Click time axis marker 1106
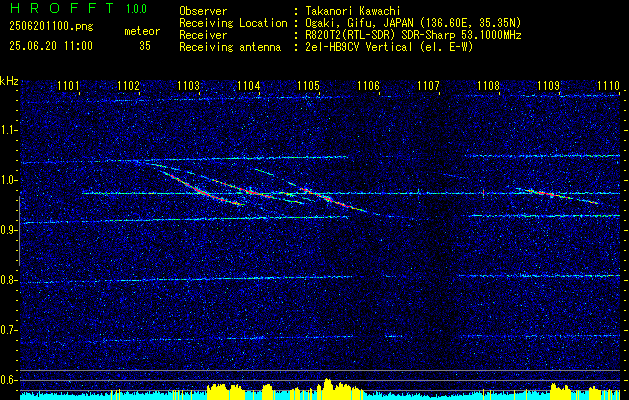Image resolution: width=629 pixels, height=400 pixels. (368, 85)
